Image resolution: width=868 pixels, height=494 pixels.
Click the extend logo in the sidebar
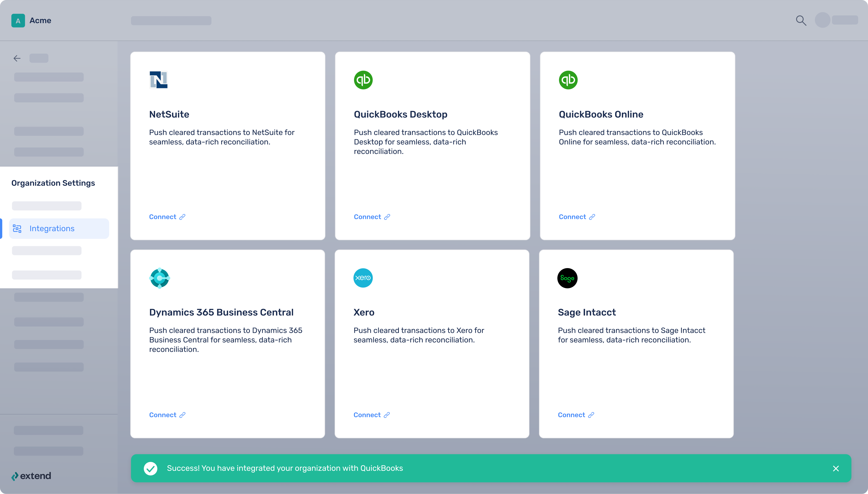click(31, 476)
